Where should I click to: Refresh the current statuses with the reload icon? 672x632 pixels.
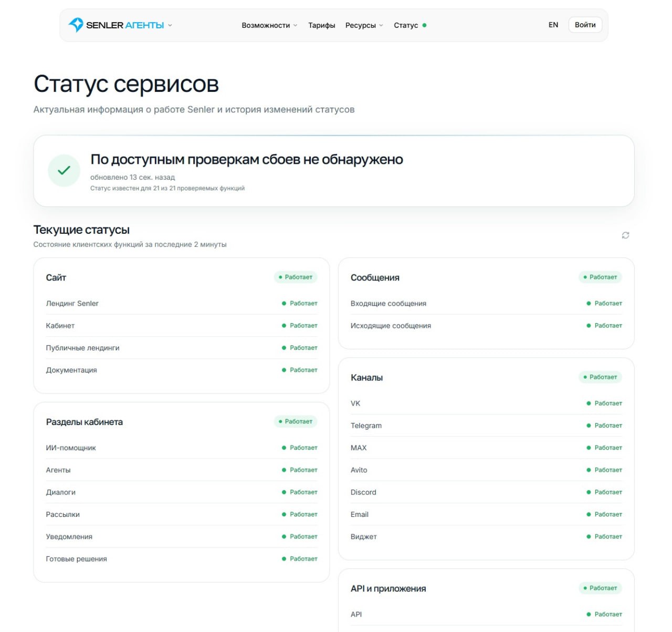[x=625, y=235]
